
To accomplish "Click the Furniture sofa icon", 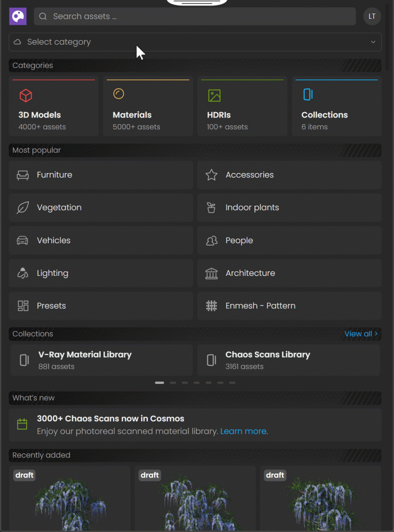I will [23, 175].
